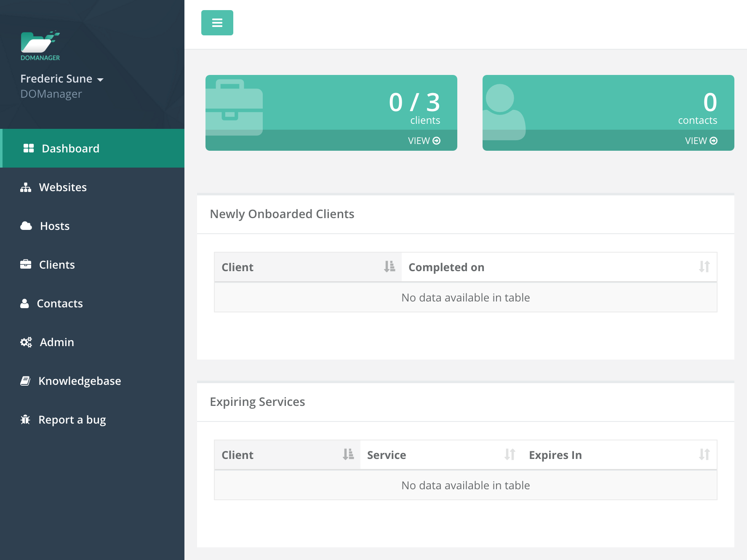
Task: Click the Contacts person sidebar icon
Action: click(x=24, y=303)
